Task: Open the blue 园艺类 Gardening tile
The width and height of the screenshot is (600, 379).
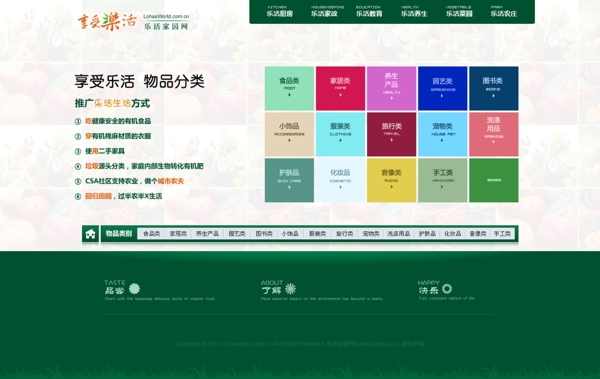Action: click(x=443, y=88)
